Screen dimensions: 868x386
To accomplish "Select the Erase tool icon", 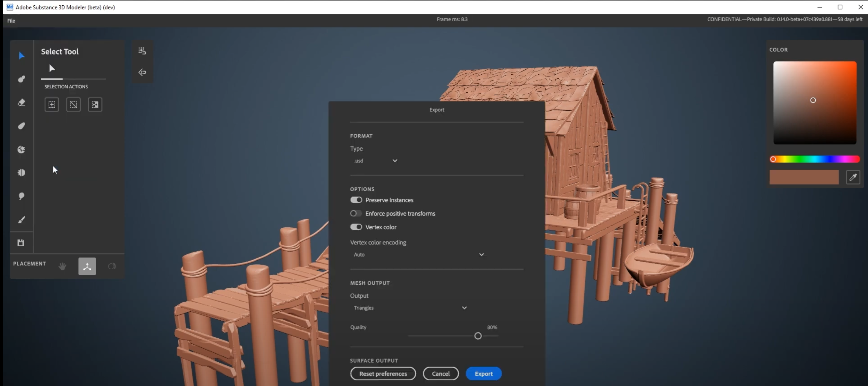I will click(22, 103).
